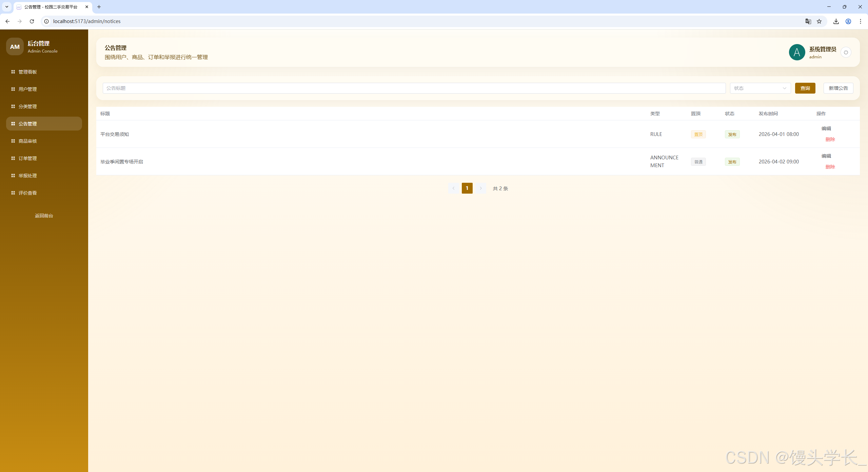The image size is (868, 472).
Task: Open browser downloads icon
Action: (x=836, y=21)
